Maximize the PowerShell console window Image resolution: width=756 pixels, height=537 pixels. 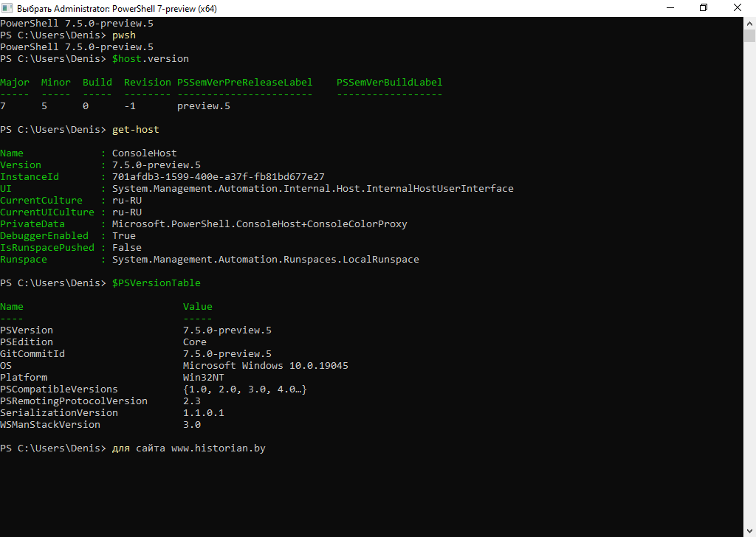(x=703, y=8)
